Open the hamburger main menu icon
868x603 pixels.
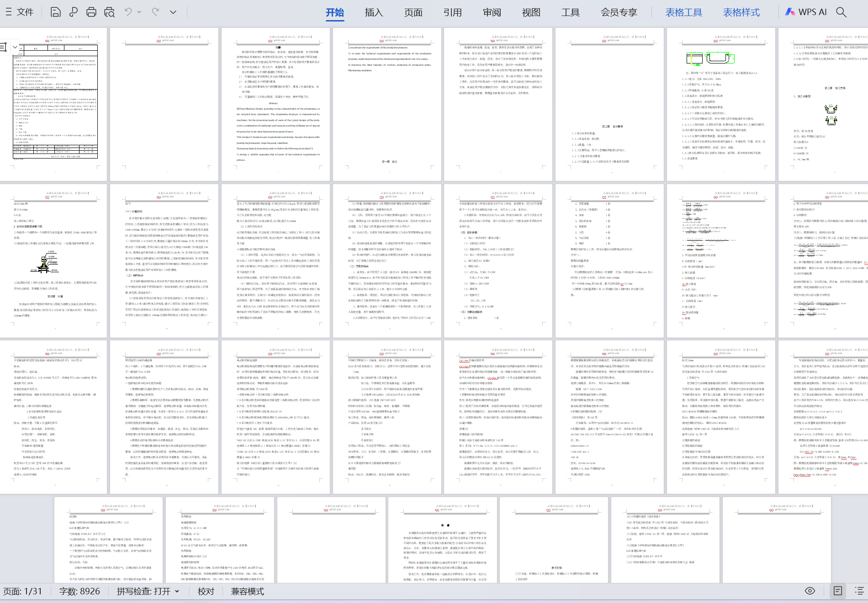point(8,12)
